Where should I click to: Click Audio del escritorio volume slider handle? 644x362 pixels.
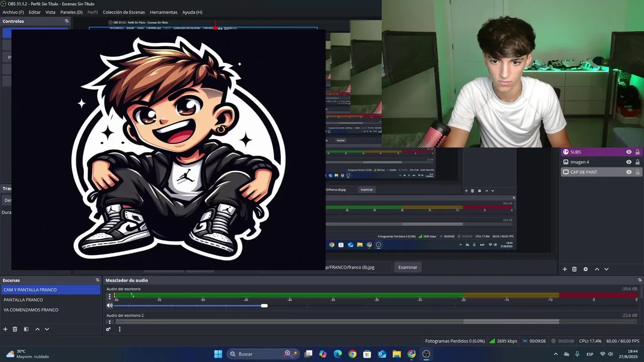click(x=264, y=306)
